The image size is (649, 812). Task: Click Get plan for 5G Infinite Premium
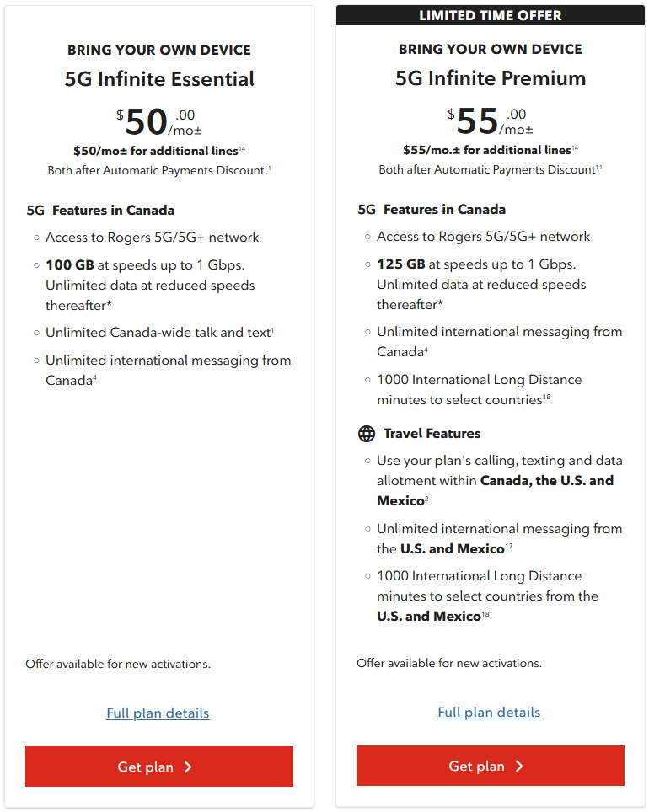tap(490, 766)
